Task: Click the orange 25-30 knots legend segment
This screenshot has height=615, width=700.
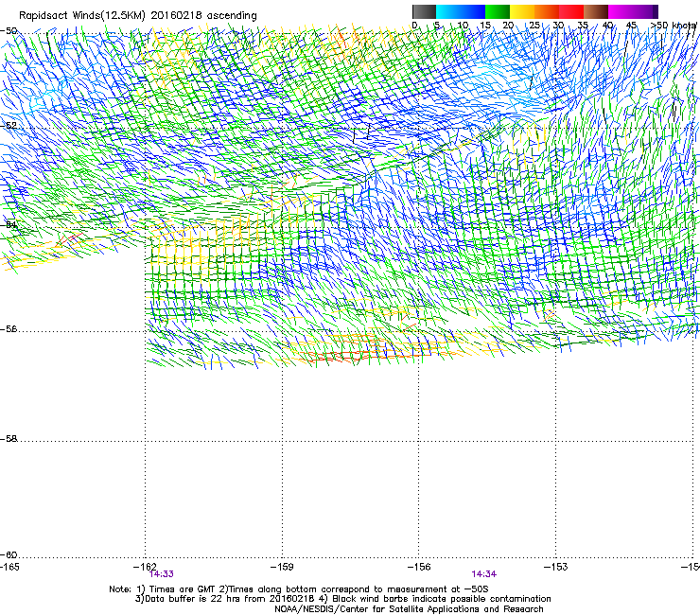Action: point(547,11)
